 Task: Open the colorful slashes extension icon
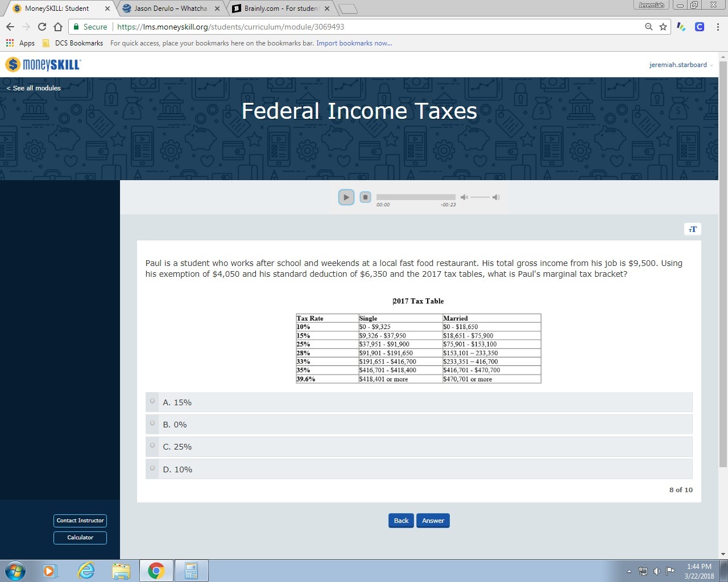point(681,27)
